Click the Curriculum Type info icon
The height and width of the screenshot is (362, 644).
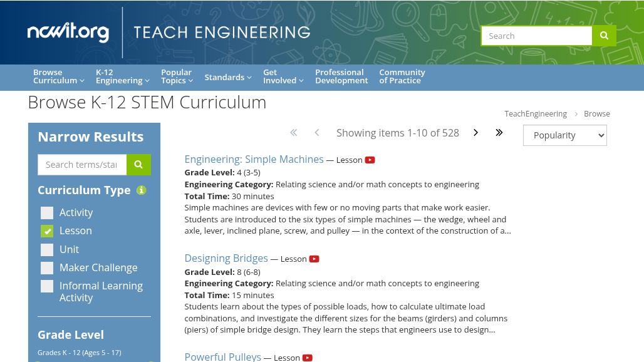pyautogui.click(x=142, y=190)
